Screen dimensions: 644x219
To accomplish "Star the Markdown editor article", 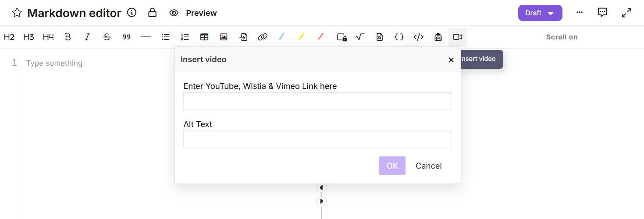I will click(17, 13).
